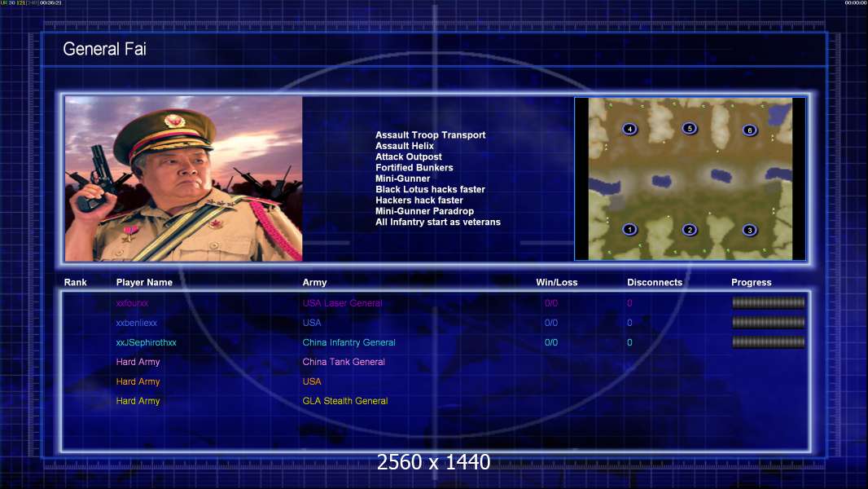Click start position 3 on the map

pos(750,231)
